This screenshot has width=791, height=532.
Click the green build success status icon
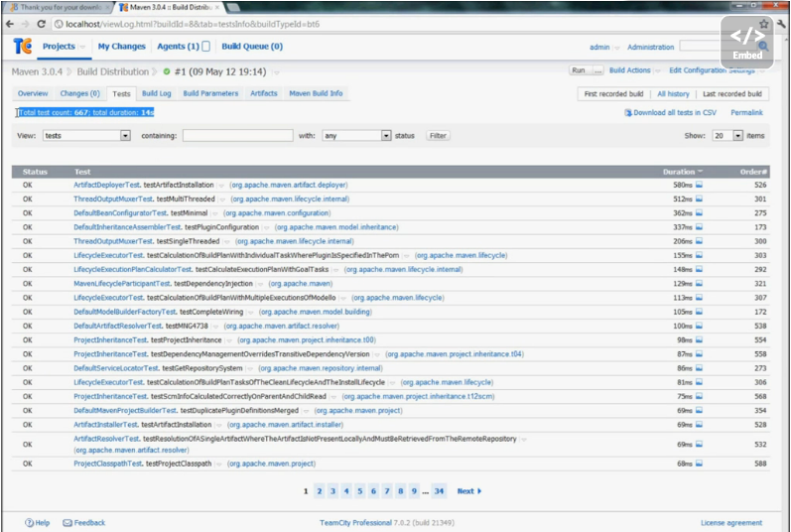[x=167, y=71]
